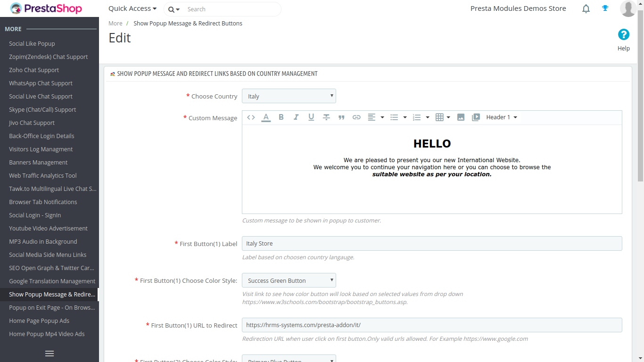This screenshot has width=644, height=362.
Task: Click the HELLO heading in the message editor
Action: 432,144
